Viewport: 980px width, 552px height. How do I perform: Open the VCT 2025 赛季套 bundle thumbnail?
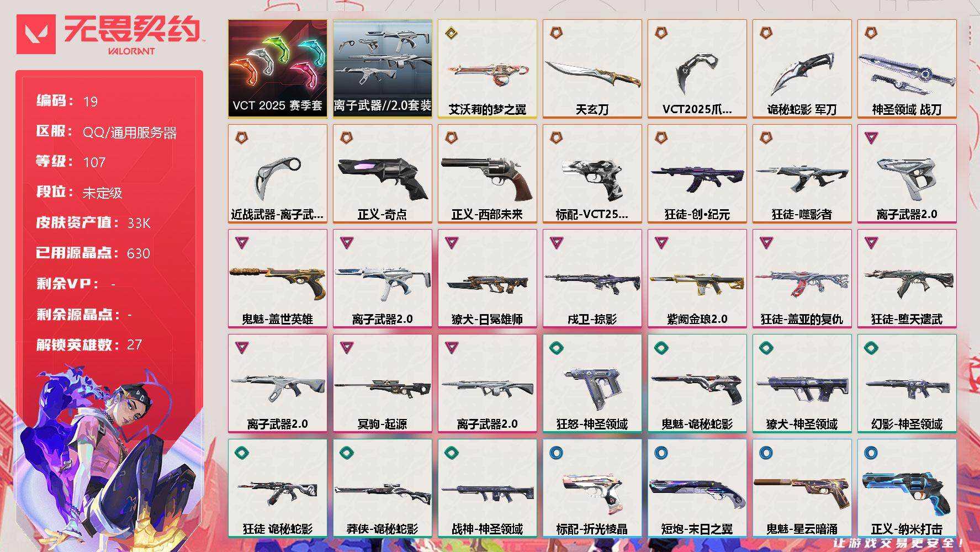coord(278,69)
